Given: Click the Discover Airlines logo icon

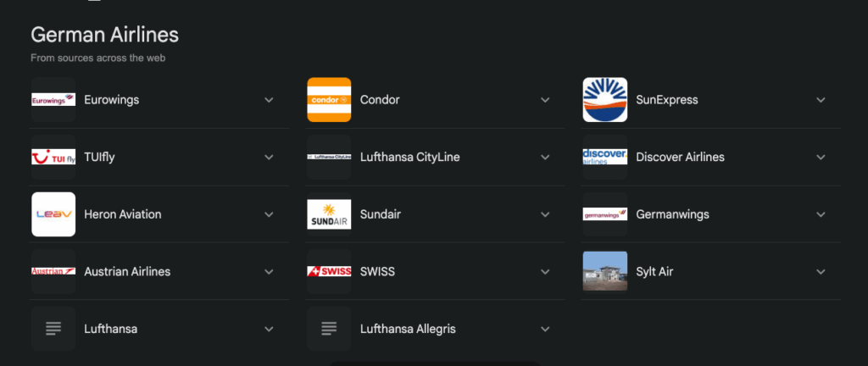Looking at the screenshot, I should point(605,158).
